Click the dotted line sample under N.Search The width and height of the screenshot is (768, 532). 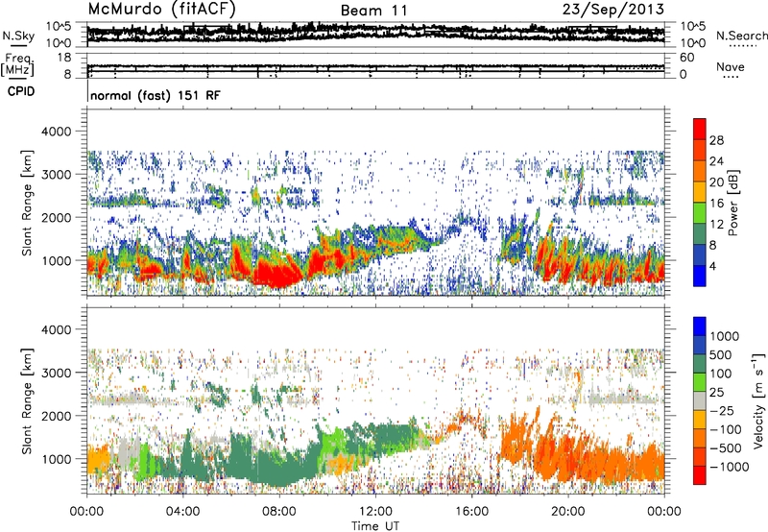[x=743, y=46]
